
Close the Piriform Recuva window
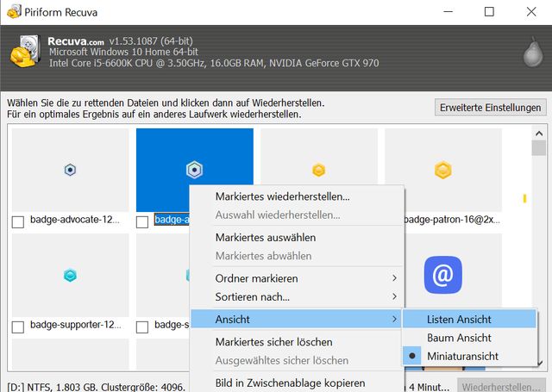[x=531, y=11]
